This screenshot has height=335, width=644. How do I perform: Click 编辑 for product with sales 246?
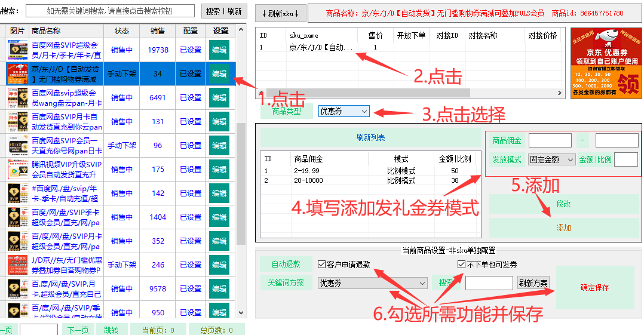pos(219,265)
